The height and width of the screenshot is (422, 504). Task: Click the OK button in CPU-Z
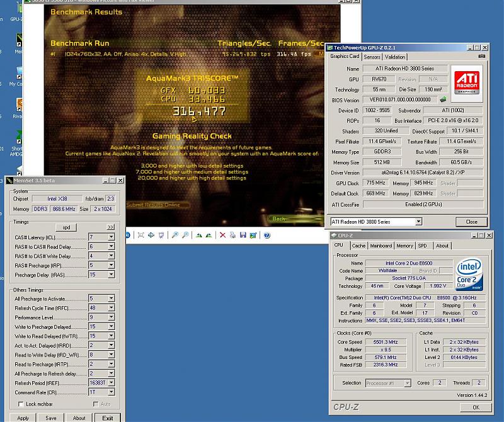476,408
